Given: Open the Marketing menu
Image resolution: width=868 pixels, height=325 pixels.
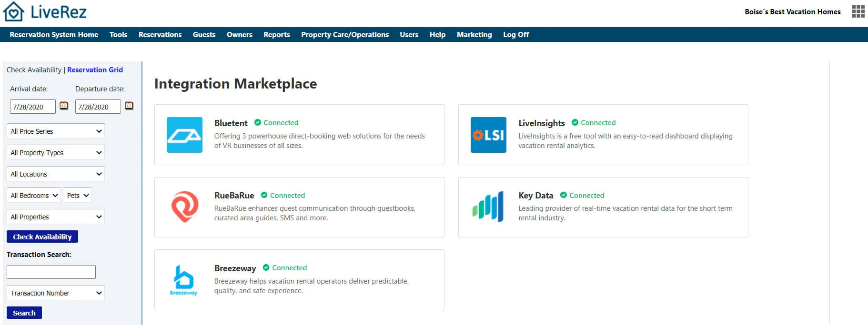Looking at the screenshot, I should point(474,35).
